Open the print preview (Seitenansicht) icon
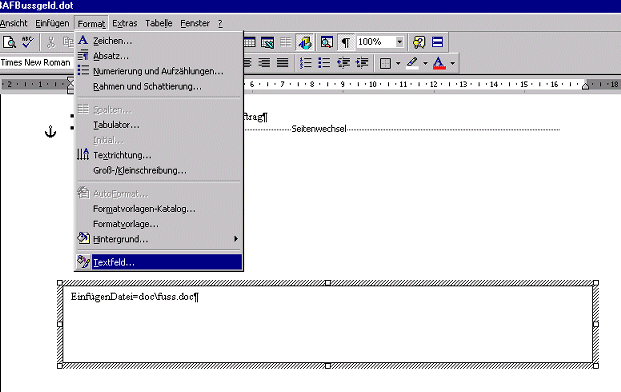This screenshot has width=621, height=392. pos(9,42)
